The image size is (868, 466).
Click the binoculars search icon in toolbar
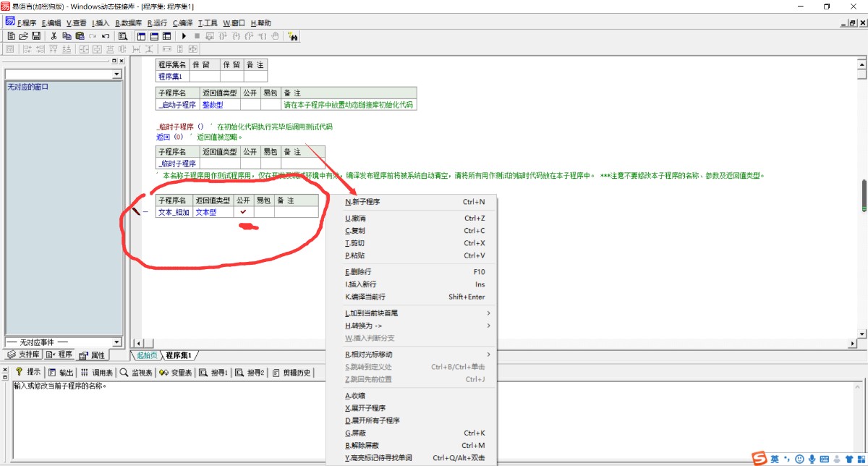click(x=293, y=35)
